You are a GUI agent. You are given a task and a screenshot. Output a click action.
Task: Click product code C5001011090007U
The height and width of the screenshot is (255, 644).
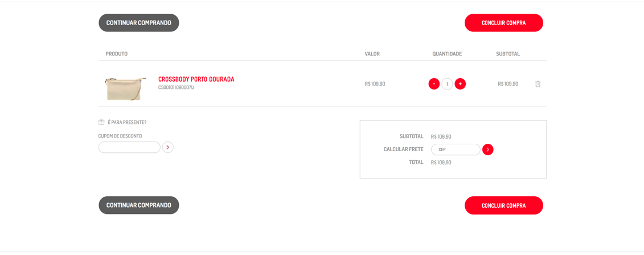176,88
